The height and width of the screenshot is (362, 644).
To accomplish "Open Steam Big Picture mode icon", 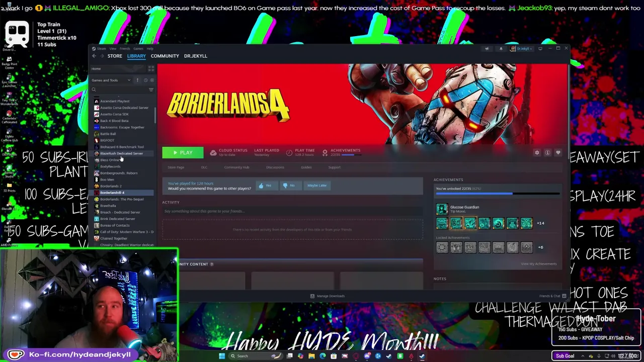I will (540, 49).
